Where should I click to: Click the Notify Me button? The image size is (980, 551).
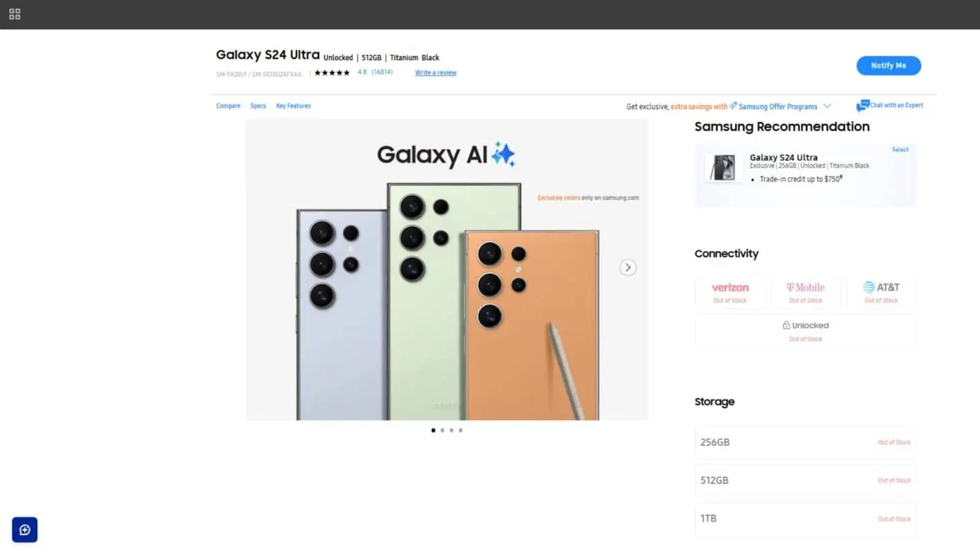[888, 65]
